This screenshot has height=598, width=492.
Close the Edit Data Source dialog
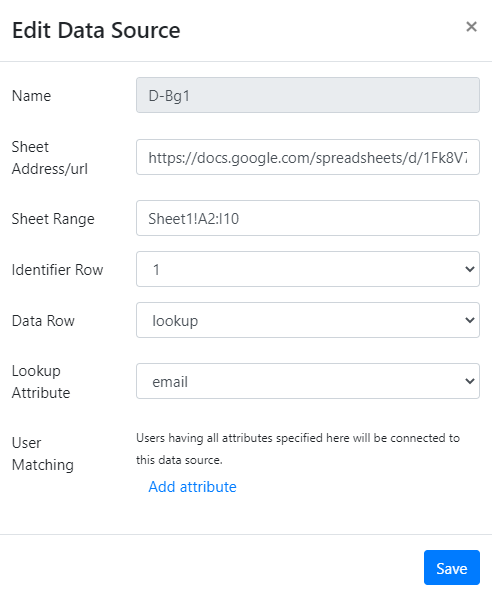pyautogui.click(x=471, y=27)
